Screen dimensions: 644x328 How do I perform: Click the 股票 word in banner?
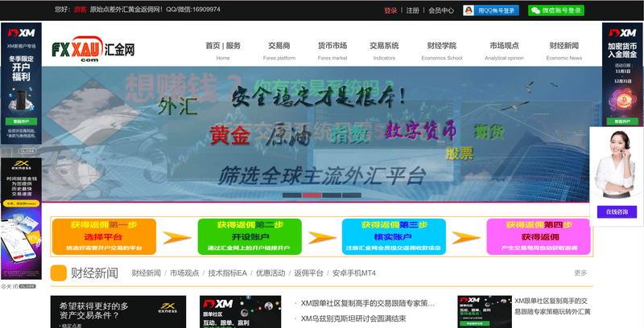click(460, 154)
